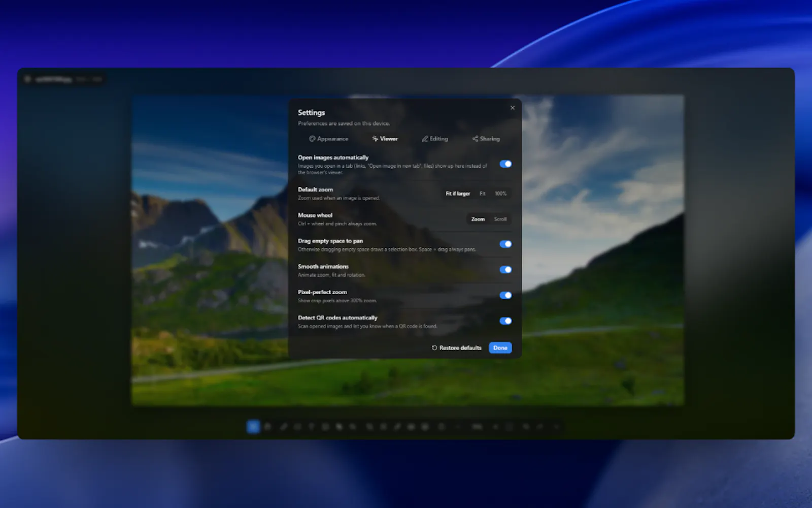Click the palette icon on the Appearance tab

click(312, 139)
